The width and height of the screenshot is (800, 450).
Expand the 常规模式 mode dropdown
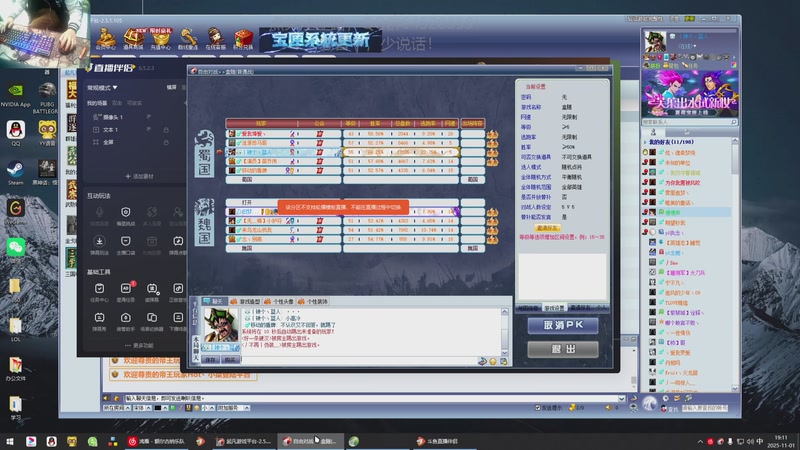tap(102, 88)
